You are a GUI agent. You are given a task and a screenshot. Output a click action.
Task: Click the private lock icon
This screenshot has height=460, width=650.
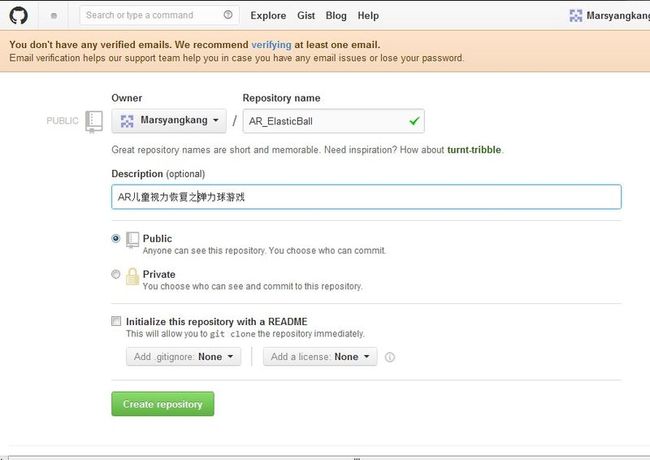(x=132, y=276)
